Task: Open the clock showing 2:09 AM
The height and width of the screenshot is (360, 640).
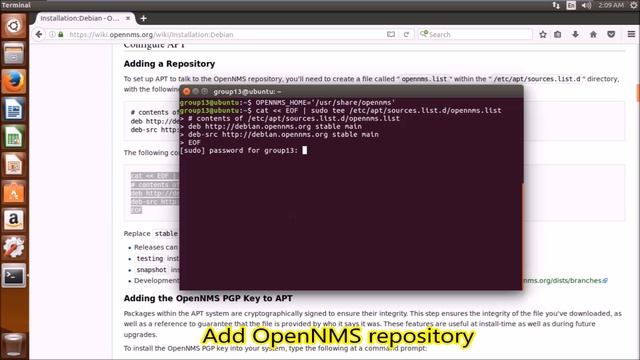Action: [x=611, y=5]
